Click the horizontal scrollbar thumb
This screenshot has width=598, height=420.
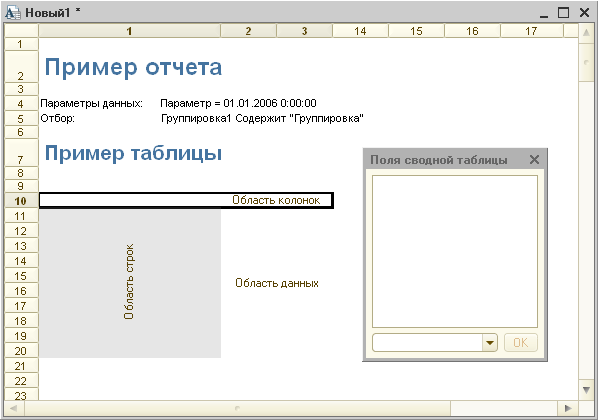[237, 408]
